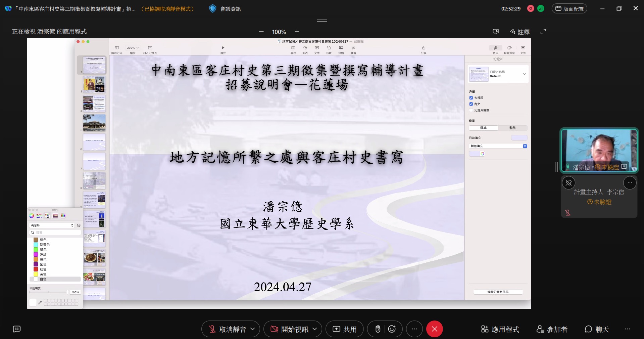Click the green Webex assistant indicator

point(541,9)
